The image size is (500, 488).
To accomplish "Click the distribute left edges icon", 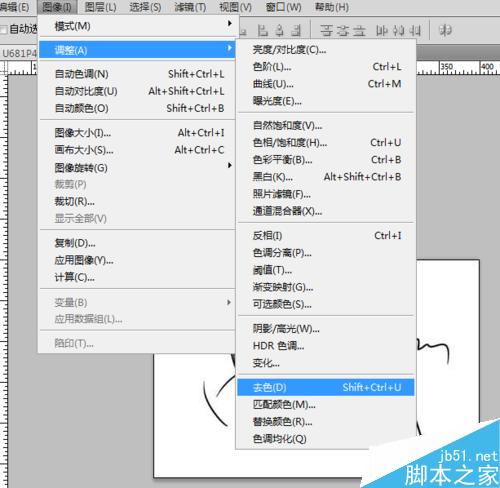I will (x=382, y=31).
